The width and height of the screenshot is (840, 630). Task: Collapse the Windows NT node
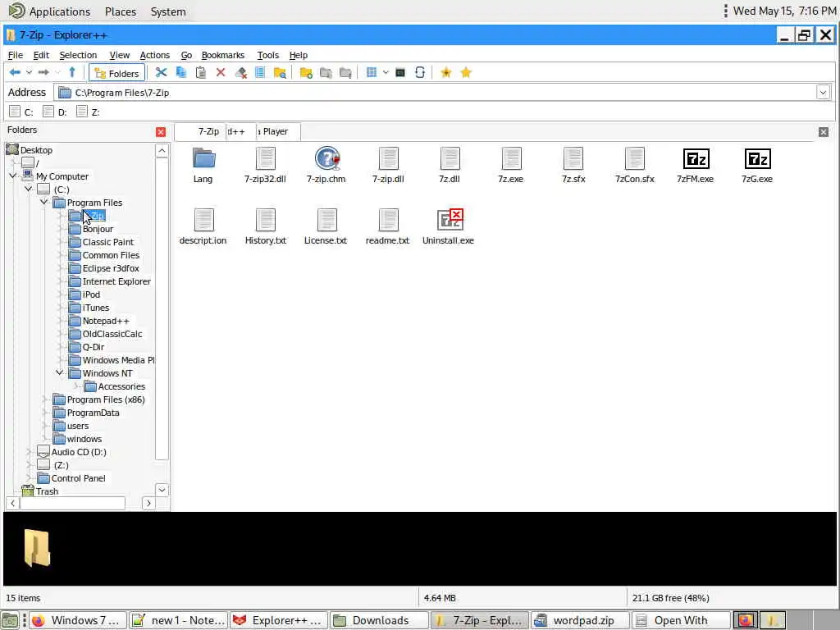[x=59, y=373]
